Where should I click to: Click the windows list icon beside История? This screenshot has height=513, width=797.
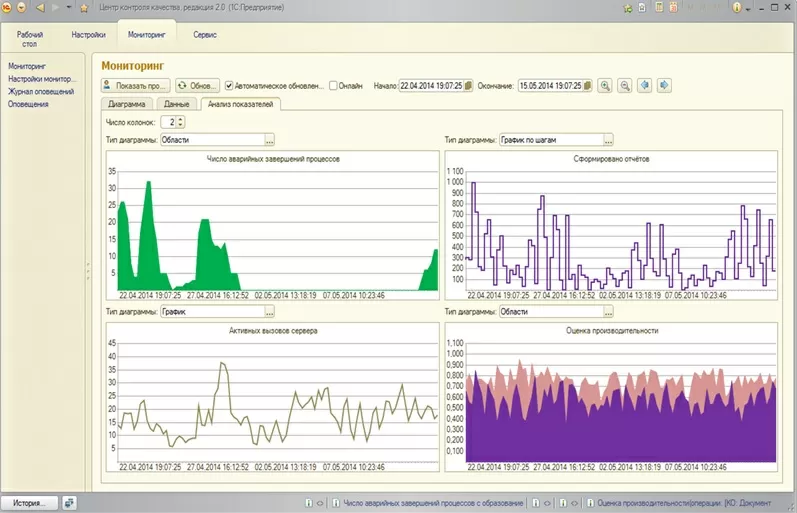pyautogui.click(x=69, y=503)
